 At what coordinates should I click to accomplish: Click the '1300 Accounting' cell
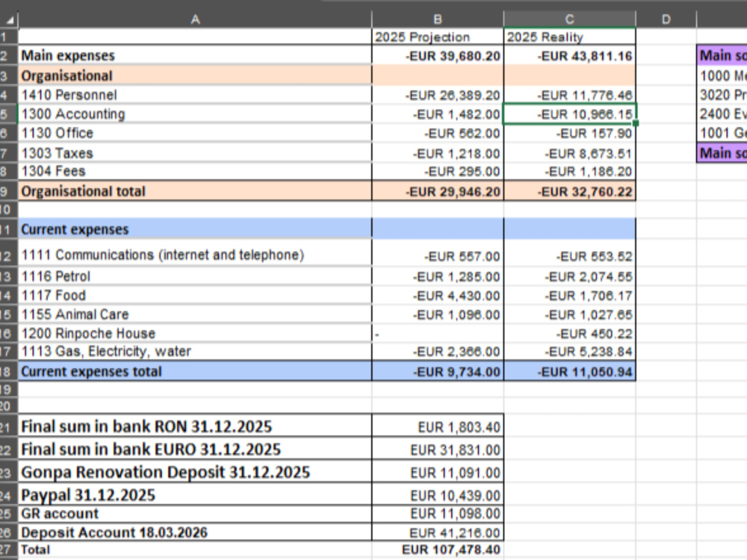[x=195, y=113]
